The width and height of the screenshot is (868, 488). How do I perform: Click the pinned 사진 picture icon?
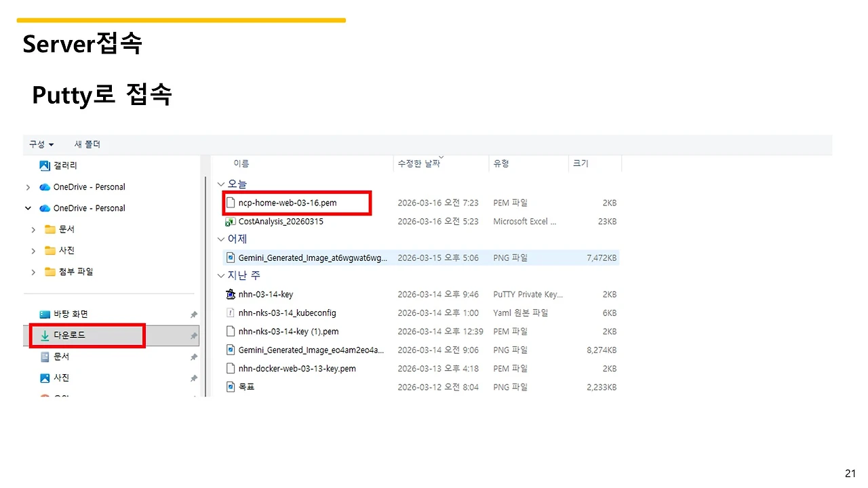[x=45, y=378]
